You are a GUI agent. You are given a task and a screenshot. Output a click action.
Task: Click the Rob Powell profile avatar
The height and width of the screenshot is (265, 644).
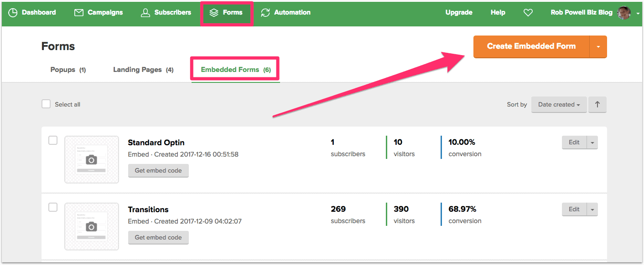click(x=623, y=13)
